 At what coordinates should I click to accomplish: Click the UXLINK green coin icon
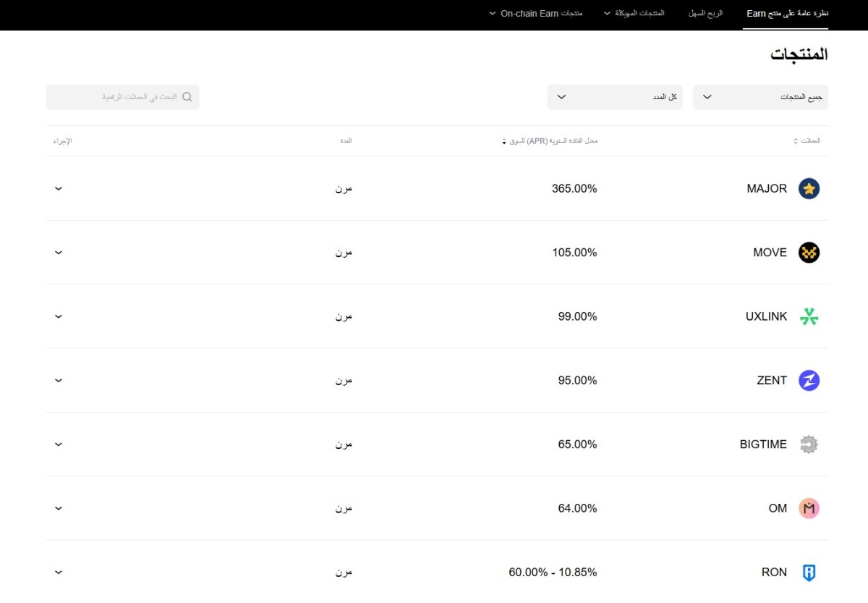[x=809, y=316]
